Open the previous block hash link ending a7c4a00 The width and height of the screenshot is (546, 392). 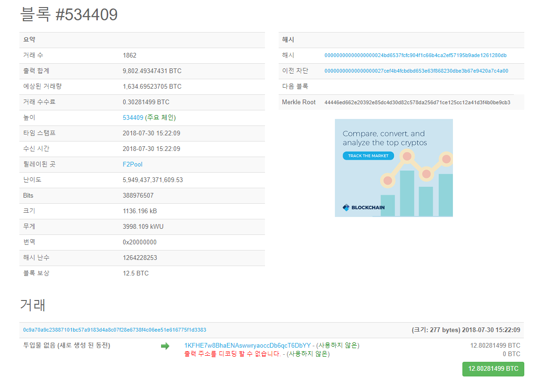[x=416, y=71]
